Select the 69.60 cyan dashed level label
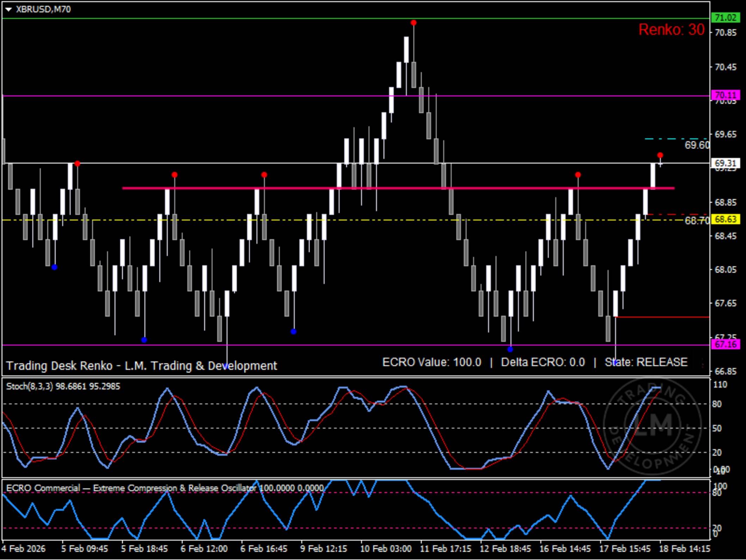 click(x=697, y=145)
